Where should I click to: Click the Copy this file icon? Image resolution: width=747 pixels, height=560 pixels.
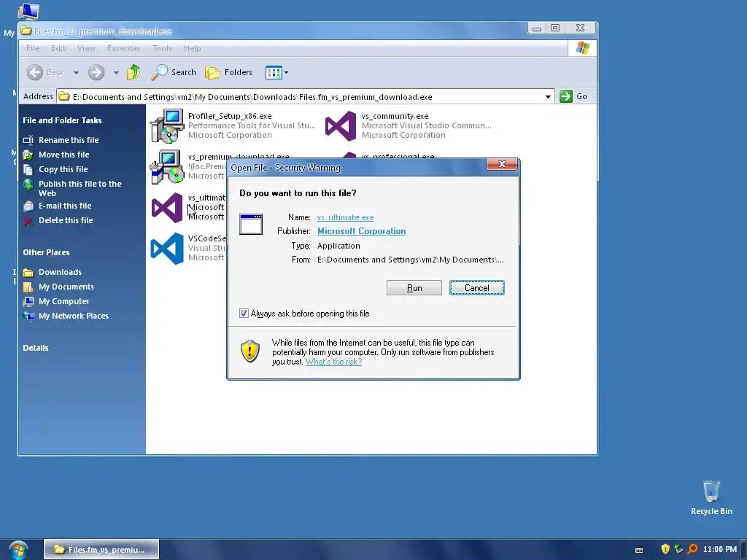pyautogui.click(x=28, y=169)
